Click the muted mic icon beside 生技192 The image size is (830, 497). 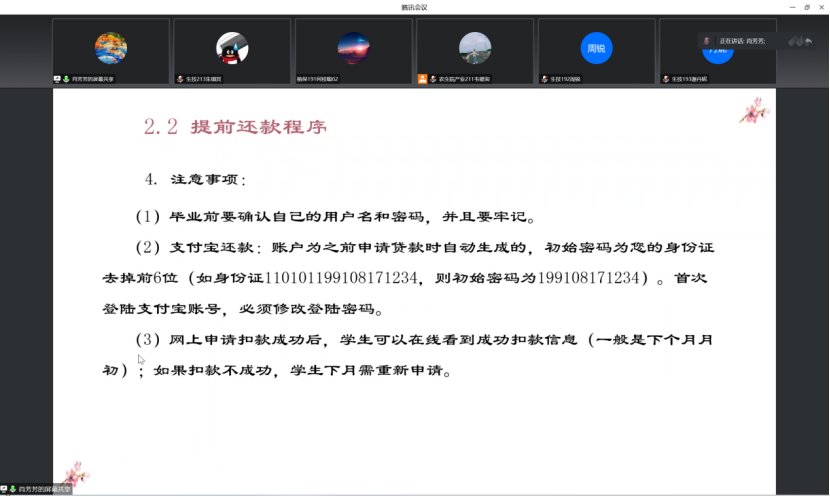click(x=545, y=78)
